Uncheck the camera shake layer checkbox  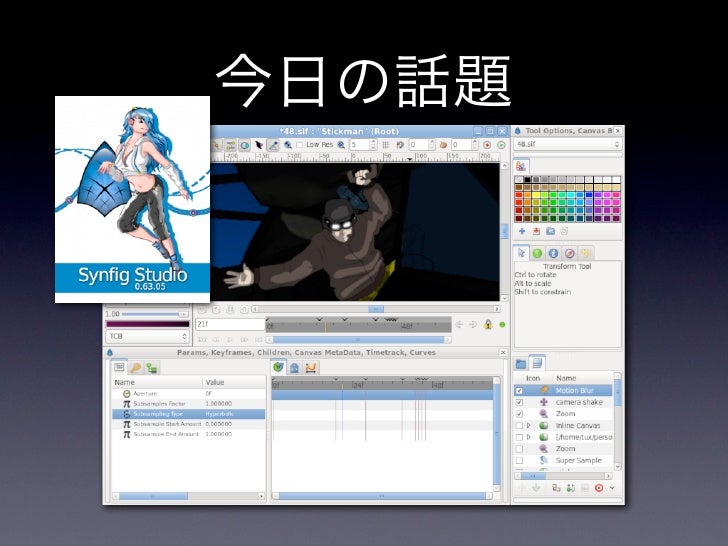point(519,402)
